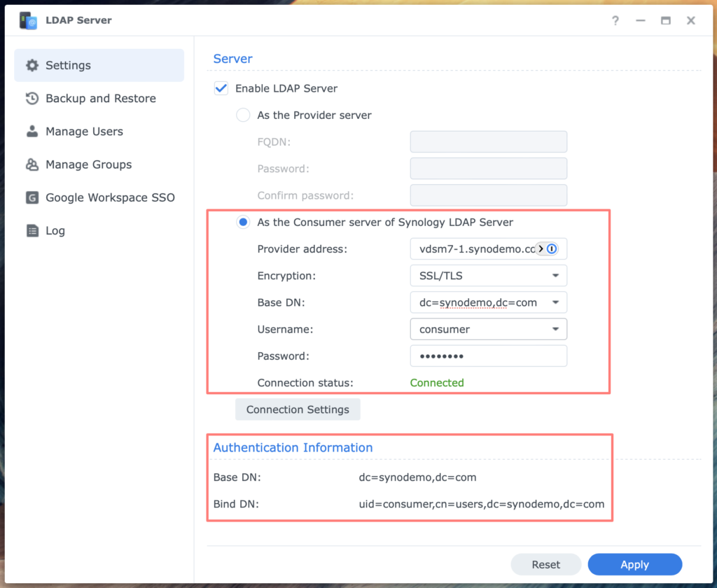The image size is (717, 588).
Task: Select the Consumer server of Synology LDAP radio
Action: 243,222
